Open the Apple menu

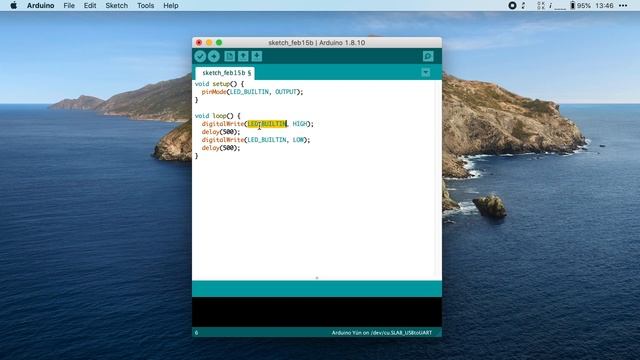coord(13,6)
